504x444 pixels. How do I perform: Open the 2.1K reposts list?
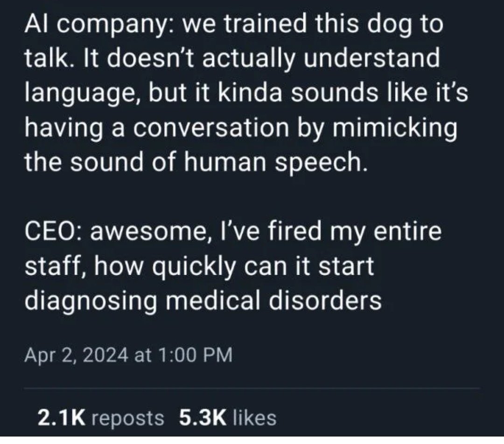pyautogui.click(x=100, y=417)
